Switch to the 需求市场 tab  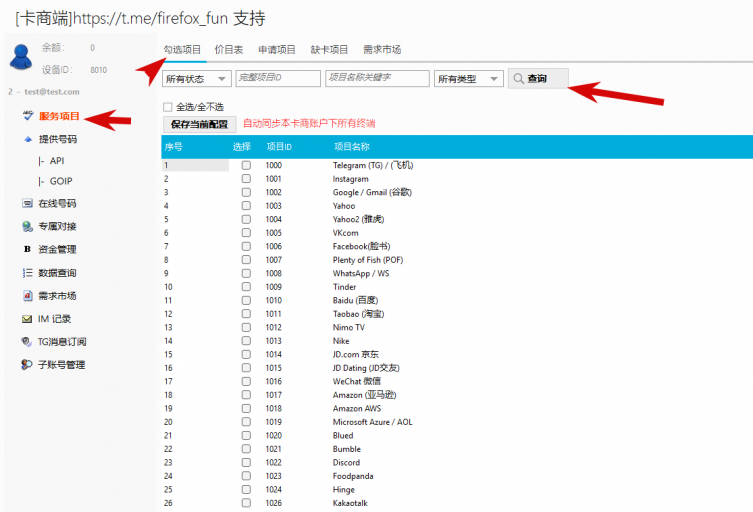pos(382,49)
